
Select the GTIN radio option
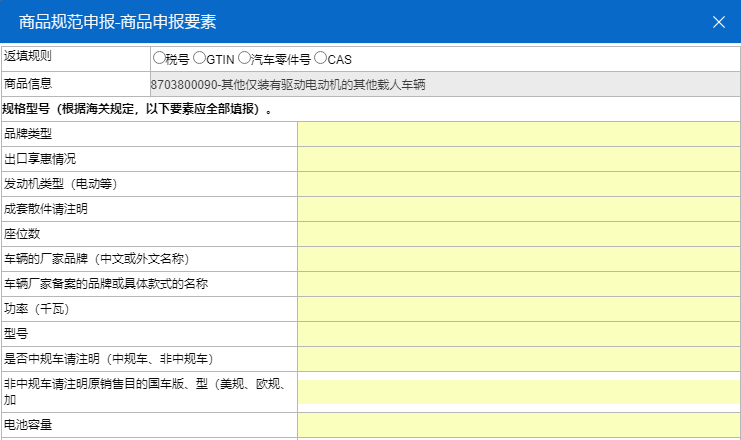click(x=199, y=59)
